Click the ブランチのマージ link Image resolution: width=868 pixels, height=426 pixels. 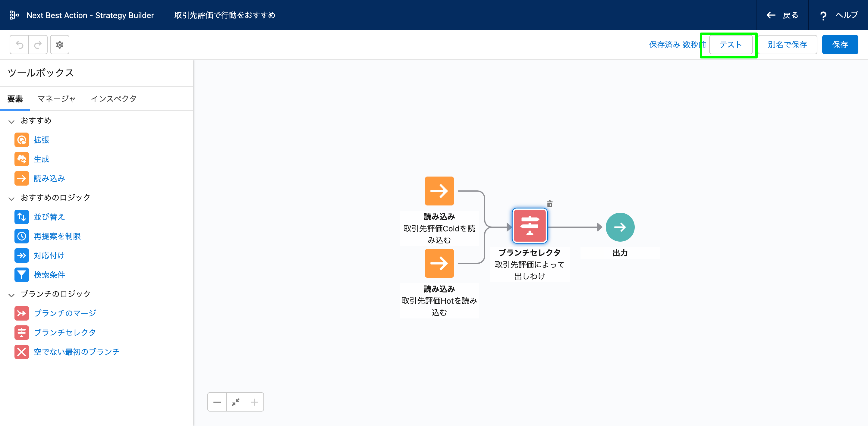[65, 313]
